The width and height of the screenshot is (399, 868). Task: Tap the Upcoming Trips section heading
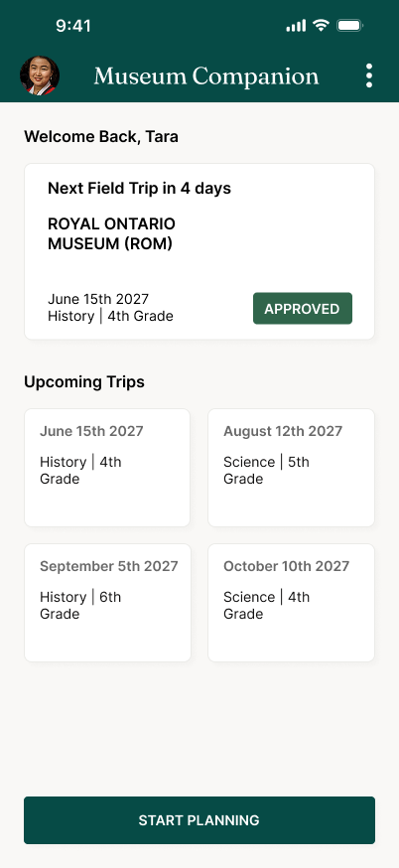(84, 382)
